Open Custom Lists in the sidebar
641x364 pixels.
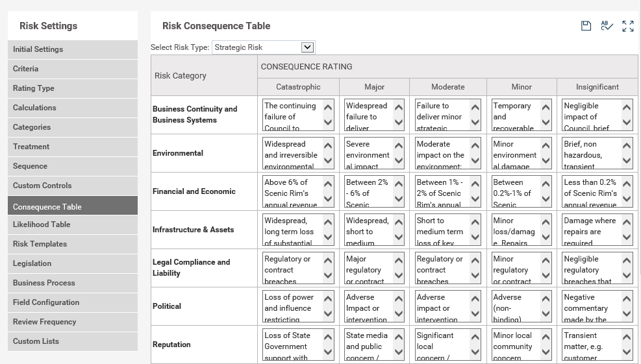[73, 341]
